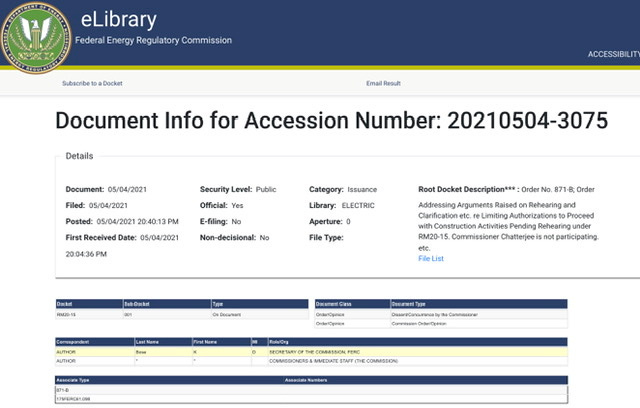This screenshot has width=640, height=408.
Task: Click the Bose last name cell
Action: (x=163, y=352)
